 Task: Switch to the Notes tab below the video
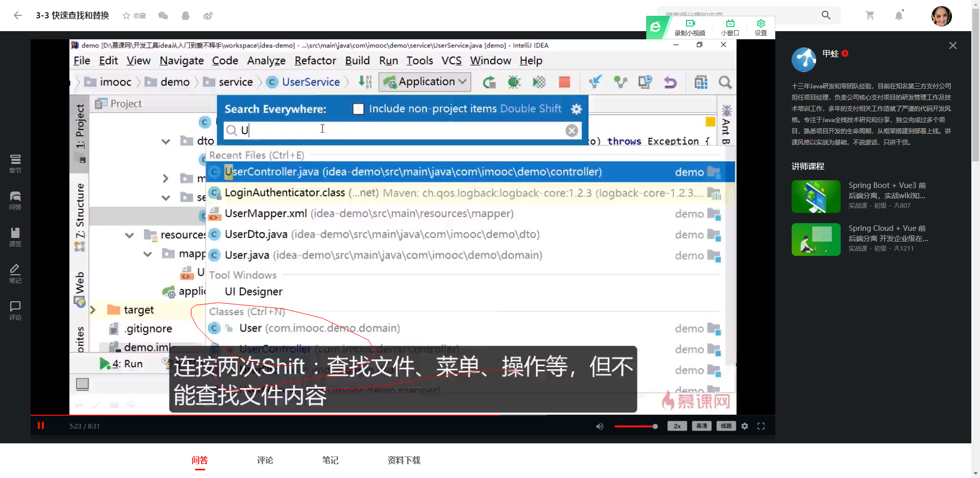(330, 460)
